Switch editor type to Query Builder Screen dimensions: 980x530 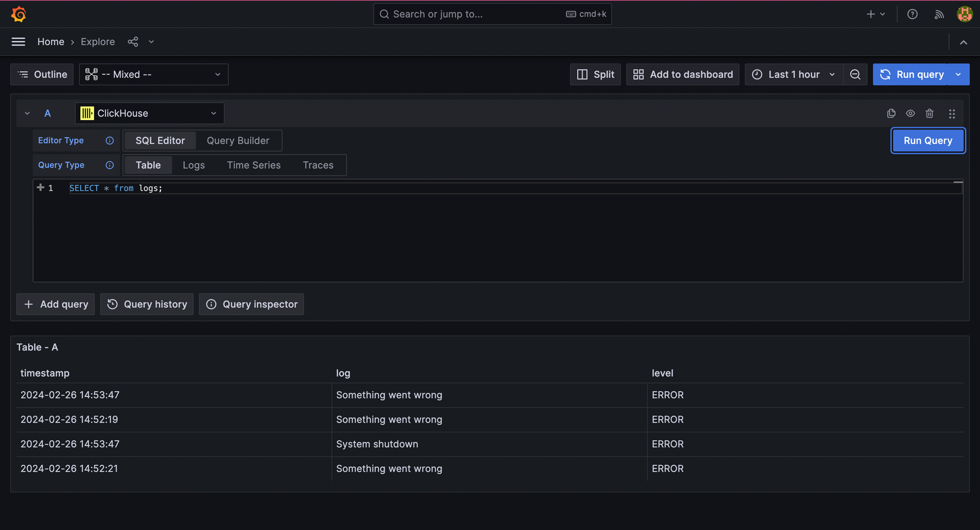(x=238, y=141)
